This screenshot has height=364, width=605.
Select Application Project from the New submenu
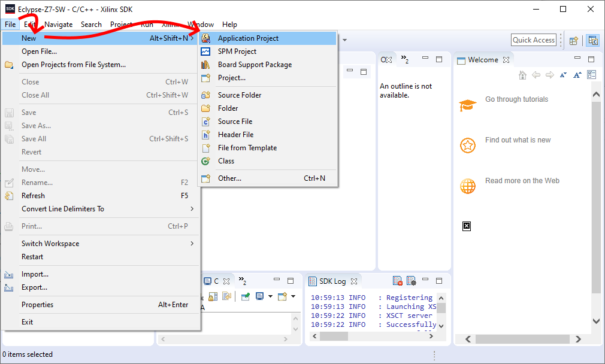coord(268,38)
